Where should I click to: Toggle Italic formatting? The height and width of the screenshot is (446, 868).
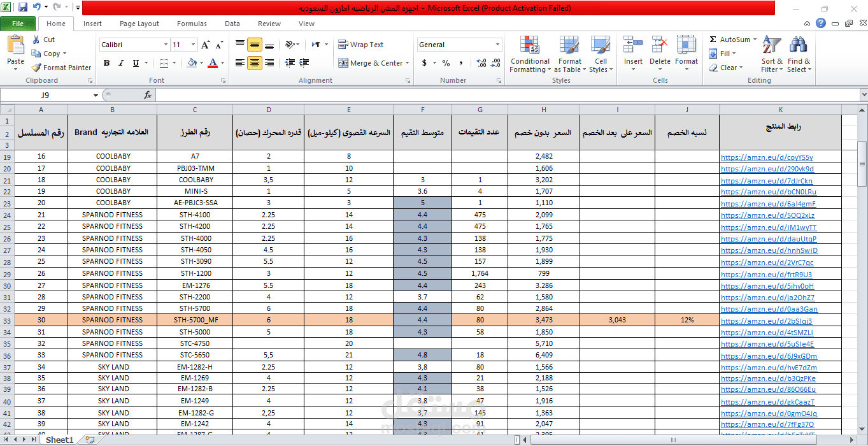click(121, 63)
